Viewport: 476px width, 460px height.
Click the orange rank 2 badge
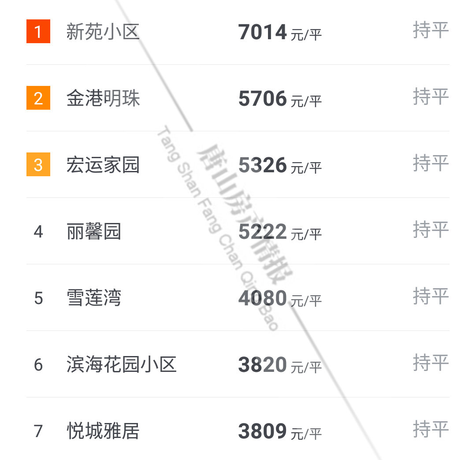38,98
